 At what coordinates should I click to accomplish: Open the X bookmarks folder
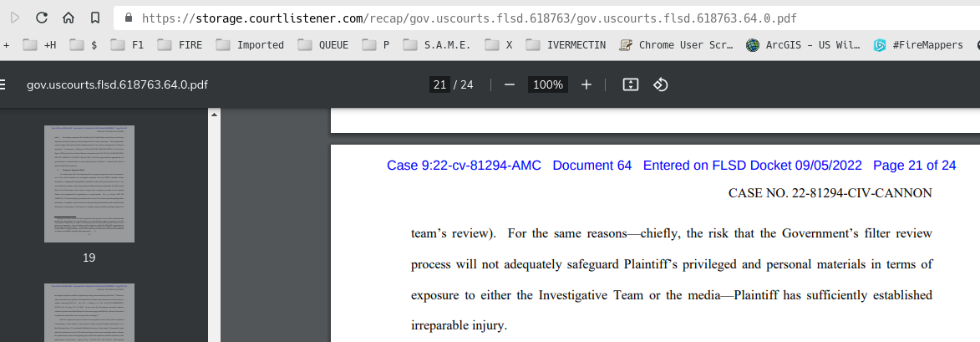499,45
